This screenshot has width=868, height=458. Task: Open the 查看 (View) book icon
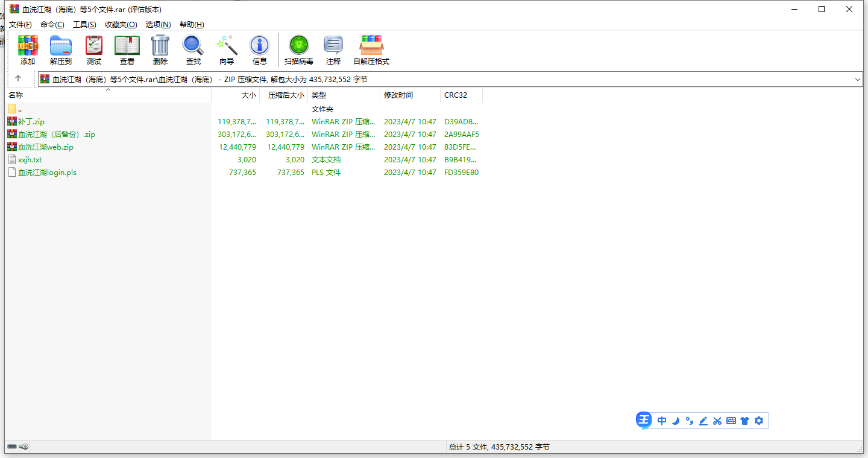(127, 49)
